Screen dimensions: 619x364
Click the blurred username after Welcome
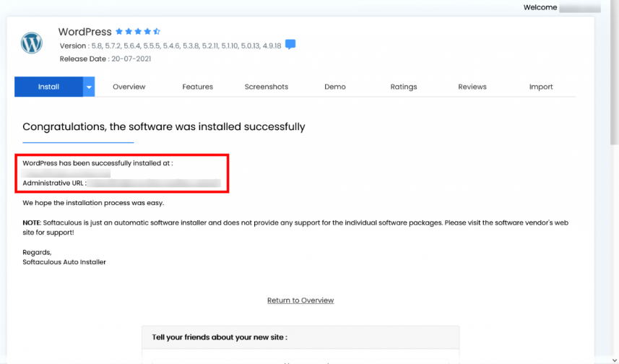coord(580,7)
